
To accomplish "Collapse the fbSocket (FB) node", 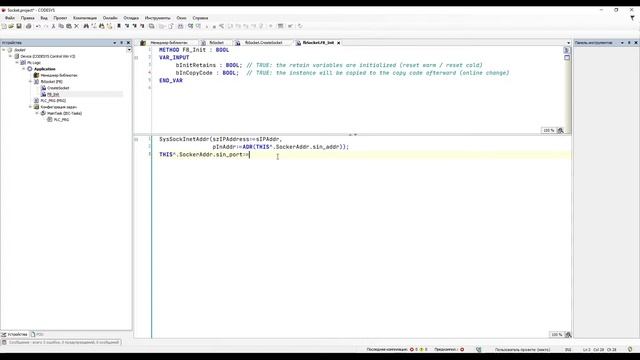I will point(30,82).
